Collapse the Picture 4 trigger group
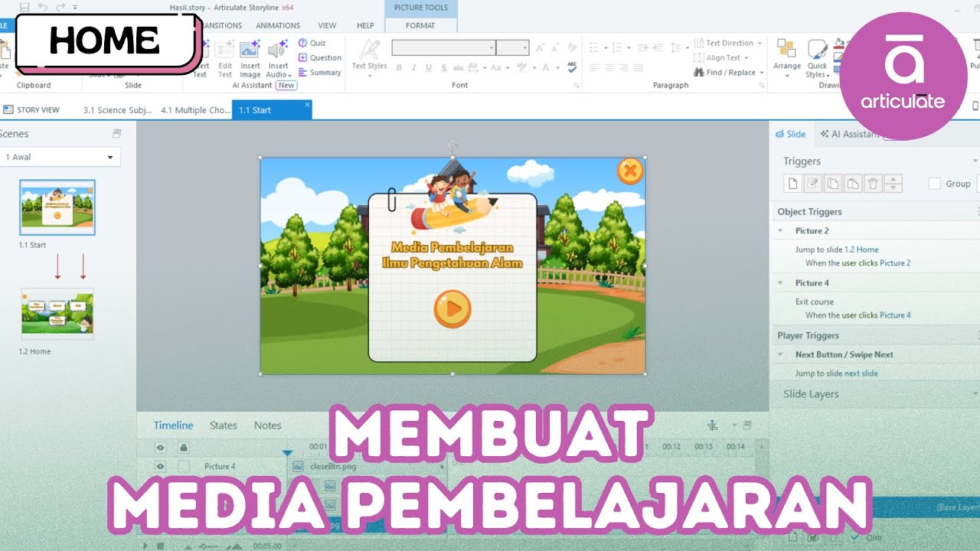This screenshot has height=551, width=980. point(780,282)
